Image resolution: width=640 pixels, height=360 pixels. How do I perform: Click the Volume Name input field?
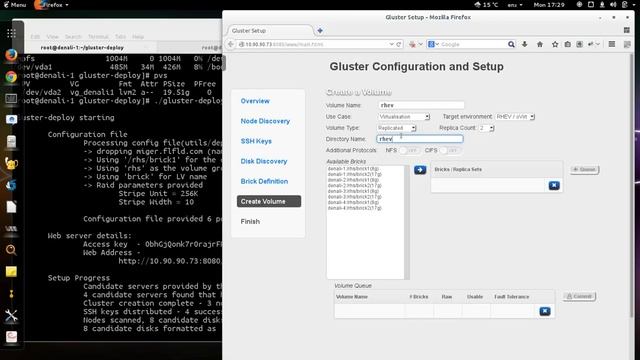pyautogui.click(x=421, y=105)
